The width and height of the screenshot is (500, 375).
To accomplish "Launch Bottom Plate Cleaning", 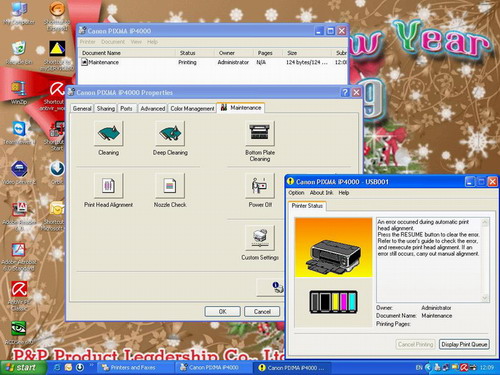I will [260, 134].
